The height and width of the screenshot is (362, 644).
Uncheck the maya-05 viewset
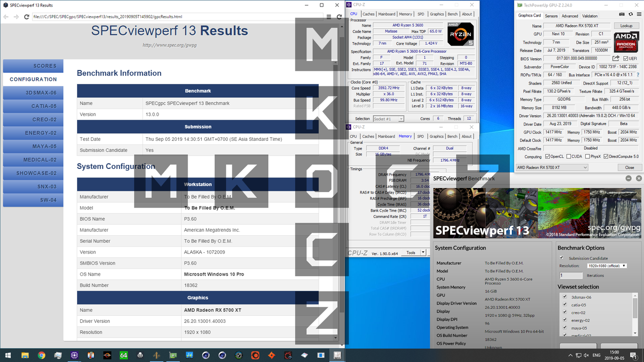point(565,327)
